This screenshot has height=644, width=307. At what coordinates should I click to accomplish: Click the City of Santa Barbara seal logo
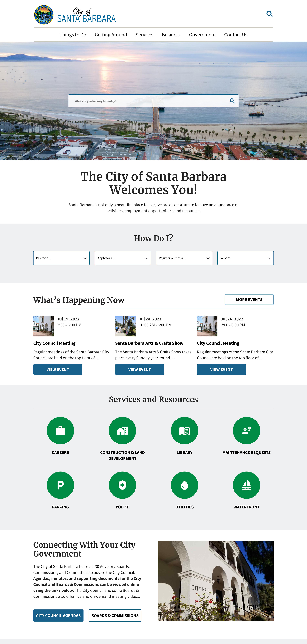click(x=44, y=15)
